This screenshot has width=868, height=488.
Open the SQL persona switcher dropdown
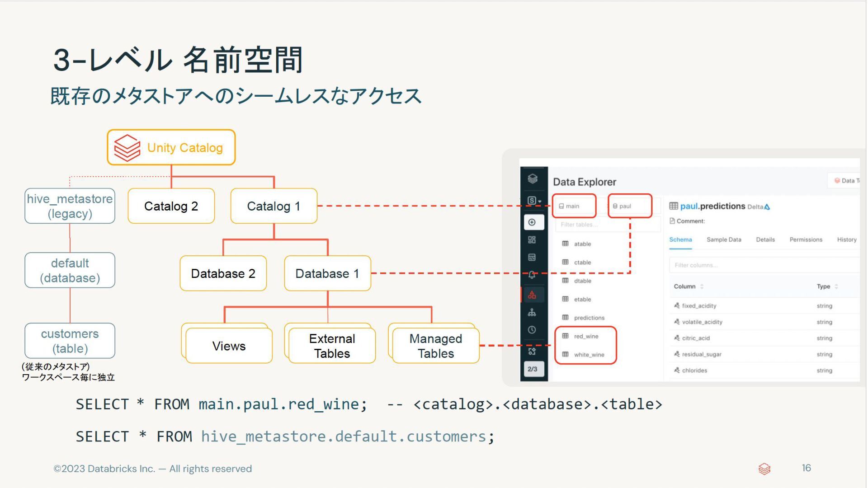534,201
